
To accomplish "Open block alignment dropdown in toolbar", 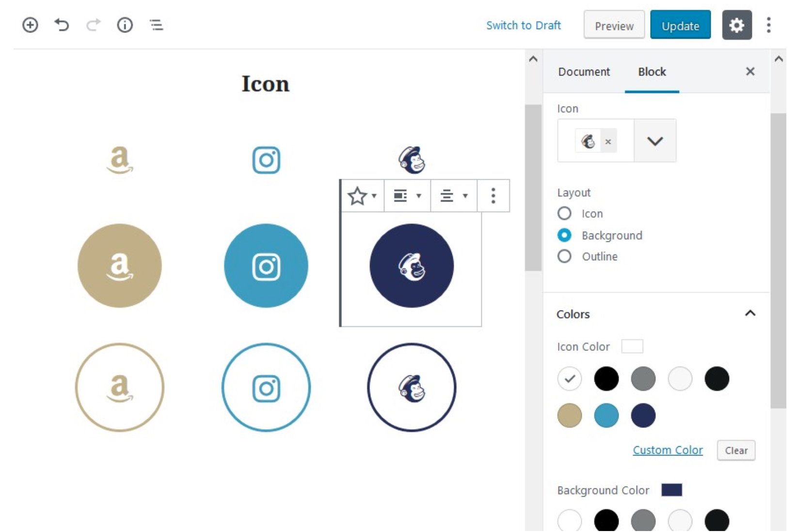I will [407, 196].
